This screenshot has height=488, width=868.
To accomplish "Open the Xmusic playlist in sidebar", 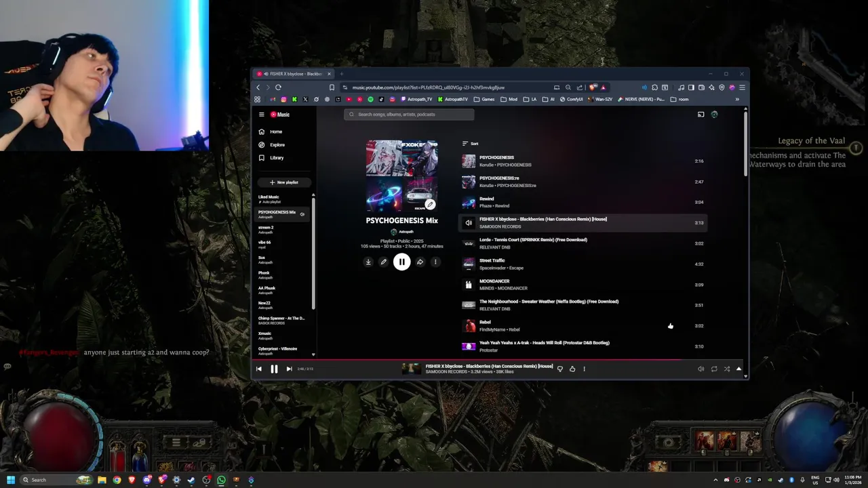I will point(283,335).
